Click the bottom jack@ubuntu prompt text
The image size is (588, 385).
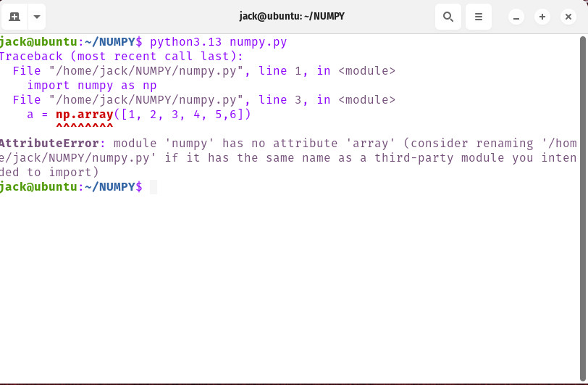click(x=71, y=187)
